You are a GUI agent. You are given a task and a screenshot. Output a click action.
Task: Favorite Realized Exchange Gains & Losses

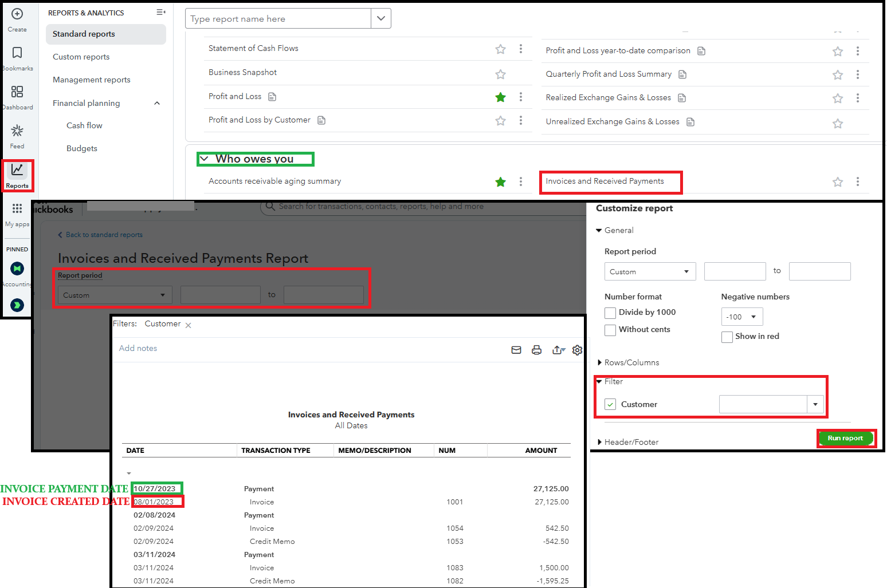click(x=837, y=98)
